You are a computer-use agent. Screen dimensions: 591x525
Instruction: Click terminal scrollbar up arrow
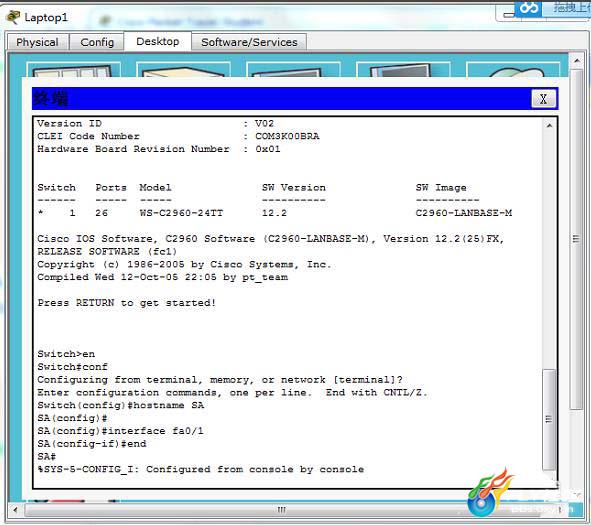pyautogui.click(x=549, y=126)
